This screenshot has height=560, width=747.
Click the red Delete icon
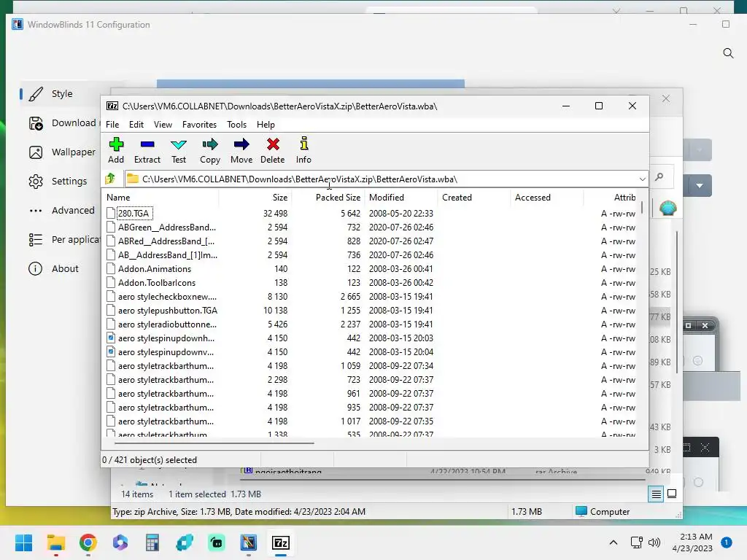click(x=273, y=150)
